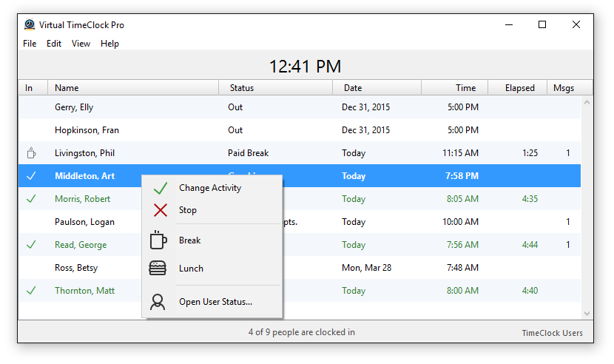
Task: Sort by the Date column header
Action: tap(377, 88)
